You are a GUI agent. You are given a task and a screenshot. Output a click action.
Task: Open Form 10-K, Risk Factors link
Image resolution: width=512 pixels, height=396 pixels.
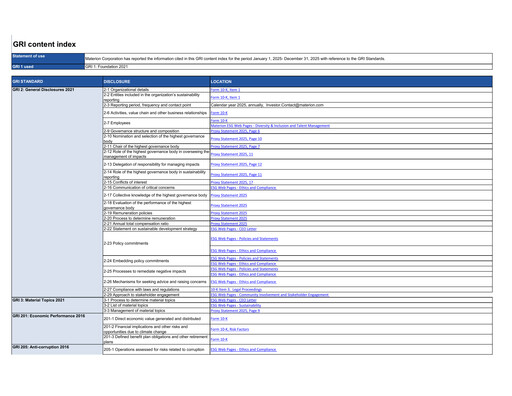point(230,329)
